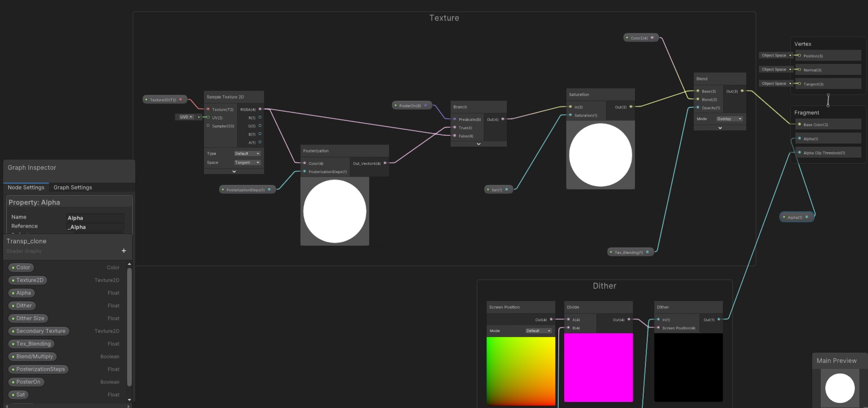Screen dimensions: 868x408
Task: Click the Saturation(1) input port on Saturation node
Action: pos(570,115)
